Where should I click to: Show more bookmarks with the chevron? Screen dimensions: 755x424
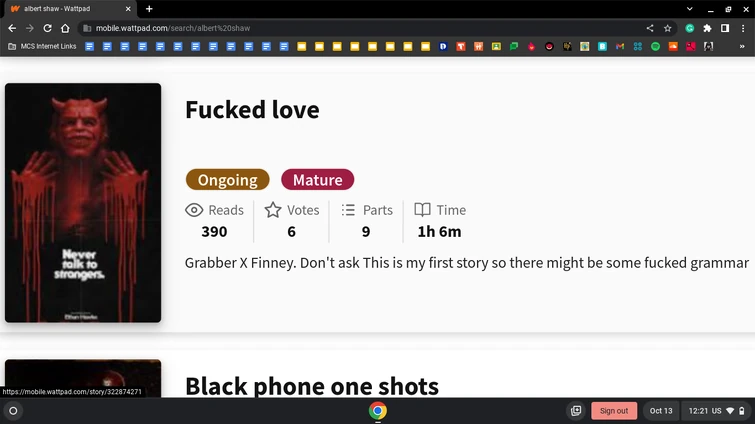(x=742, y=46)
